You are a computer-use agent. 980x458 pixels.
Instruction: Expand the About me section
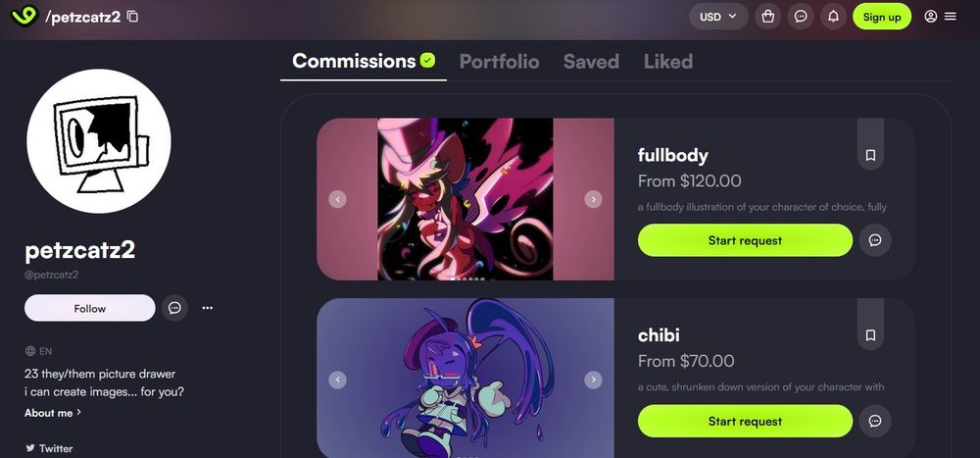[53, 413]
